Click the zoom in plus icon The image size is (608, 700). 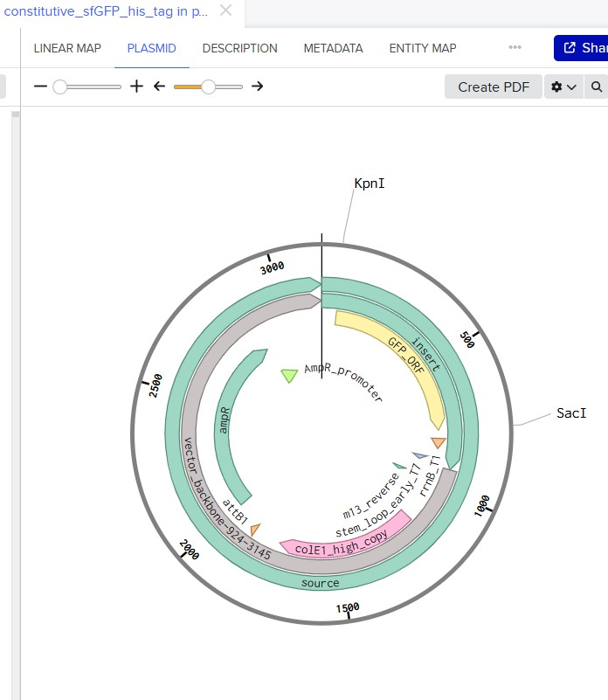[x=136, y=87]
